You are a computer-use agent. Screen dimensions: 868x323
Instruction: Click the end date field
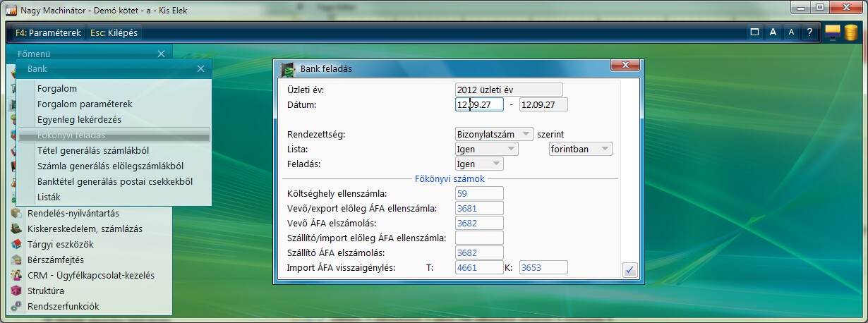[543, 104]
